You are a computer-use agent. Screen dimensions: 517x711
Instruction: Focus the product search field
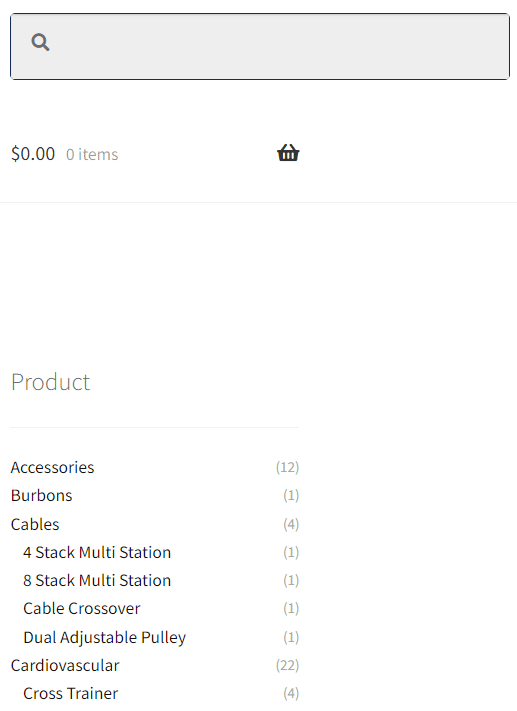click(260, 47)
